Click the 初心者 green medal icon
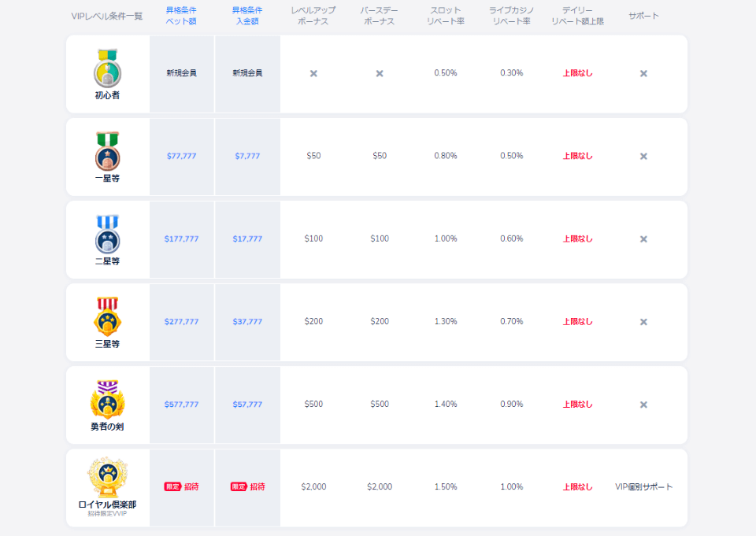 [x=107, y=68]
